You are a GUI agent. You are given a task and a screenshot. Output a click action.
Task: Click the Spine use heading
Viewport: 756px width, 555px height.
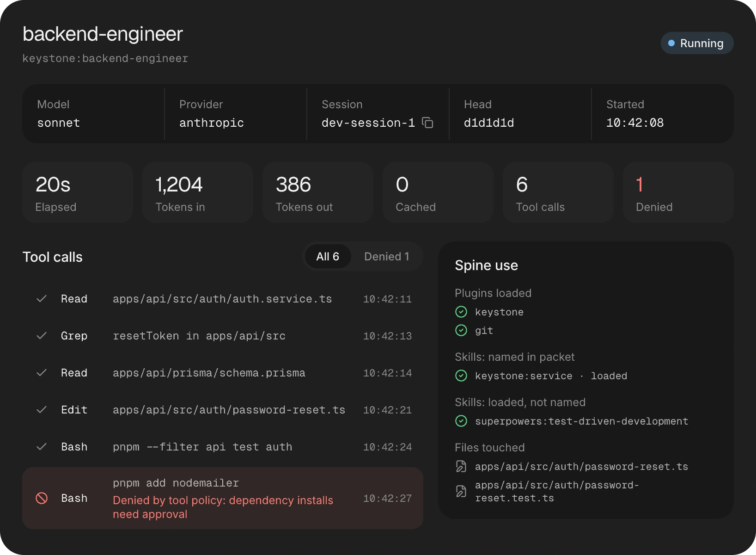pos(486,265)
